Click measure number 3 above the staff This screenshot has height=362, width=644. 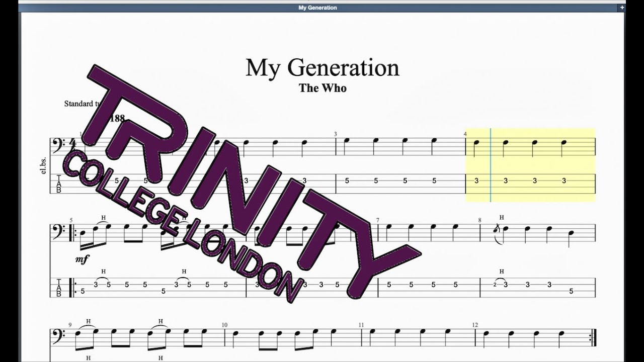tap(335, 134)
